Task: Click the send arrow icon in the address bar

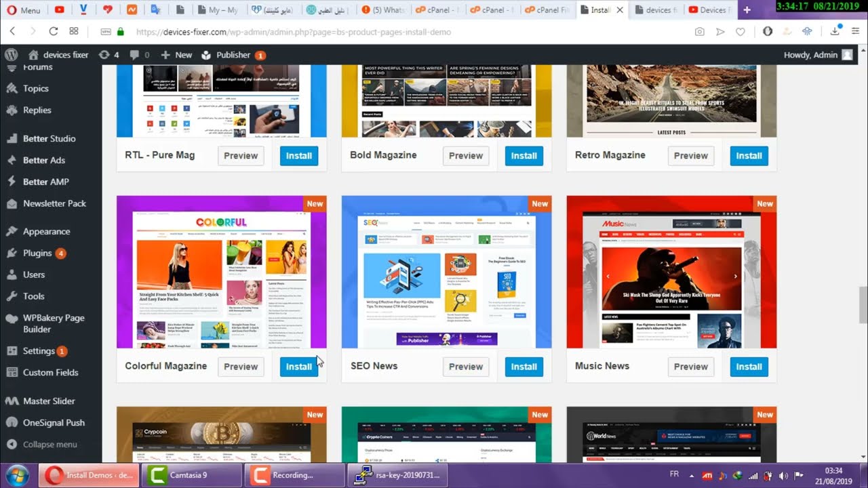Action: (720, 32)
